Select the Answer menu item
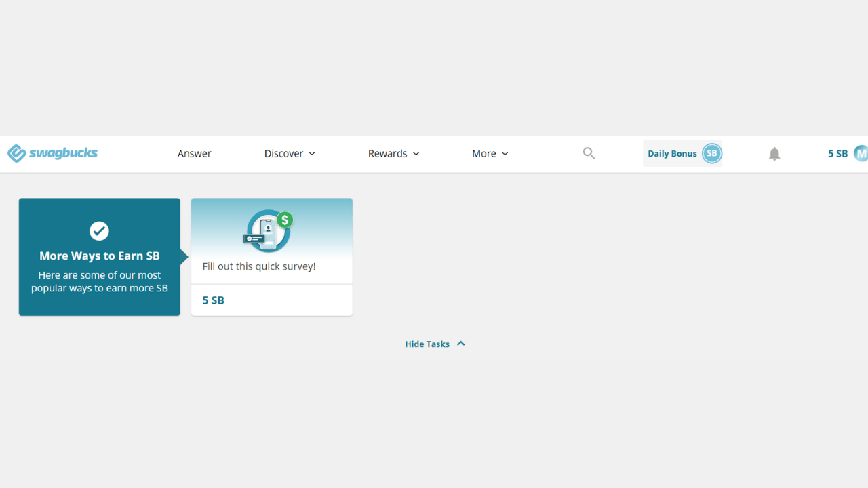 194,153
